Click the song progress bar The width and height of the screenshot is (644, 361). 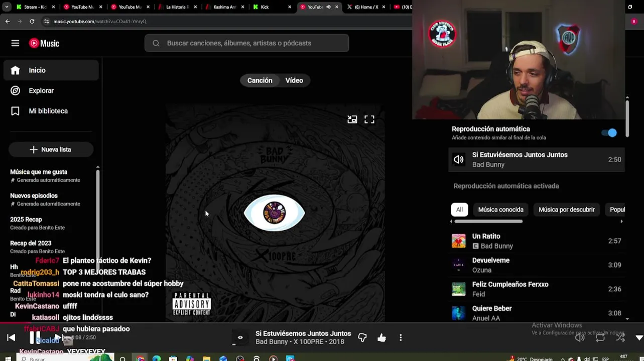click(322, 323)
